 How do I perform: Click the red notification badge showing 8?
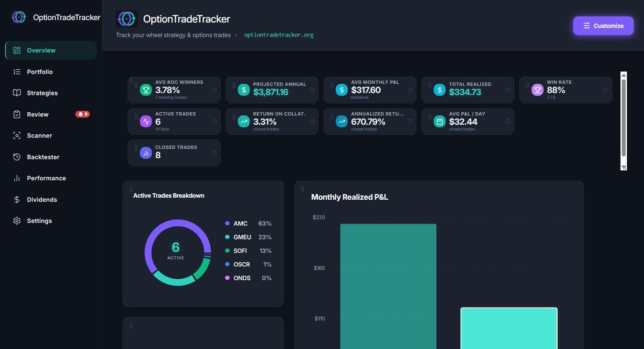pos(83,114)
